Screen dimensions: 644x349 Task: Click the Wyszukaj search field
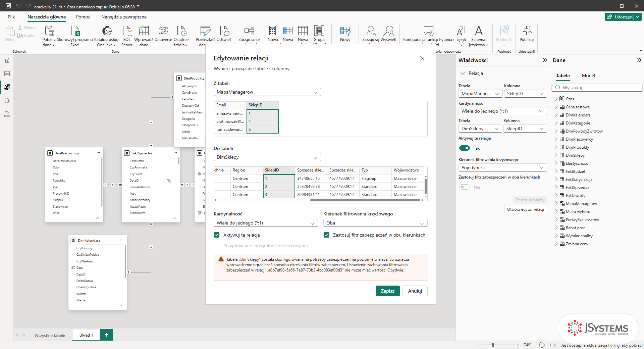(x=597, y=88)
